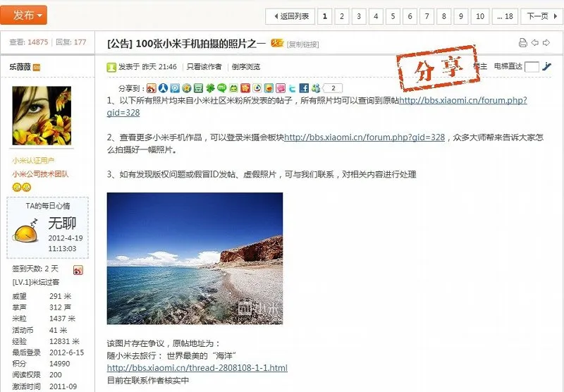Share post to Douban icon
The image size is (564, 392).
[199, 88]
